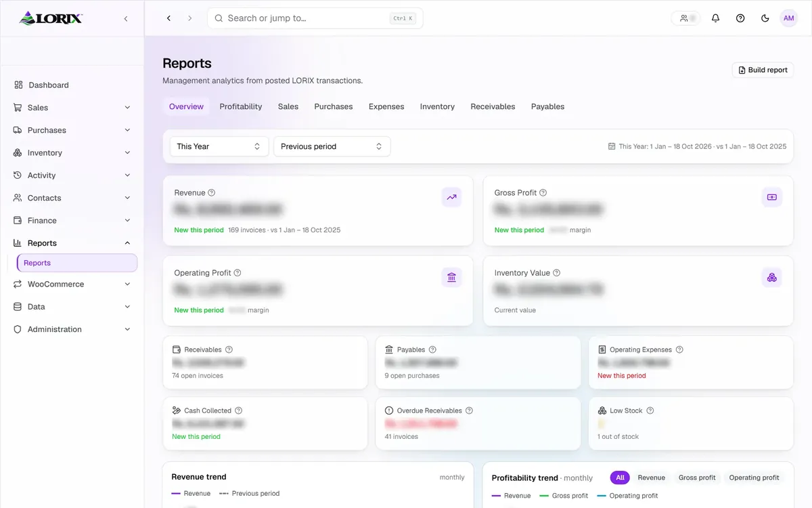
Task: Expand the Administration menu
Action: pos(72,329)
